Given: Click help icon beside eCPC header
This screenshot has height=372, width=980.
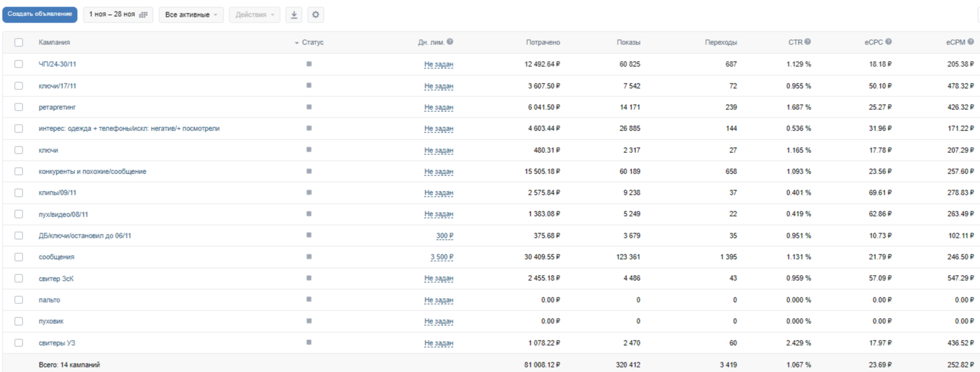Looking at the screenshot, I should point(888,42).
